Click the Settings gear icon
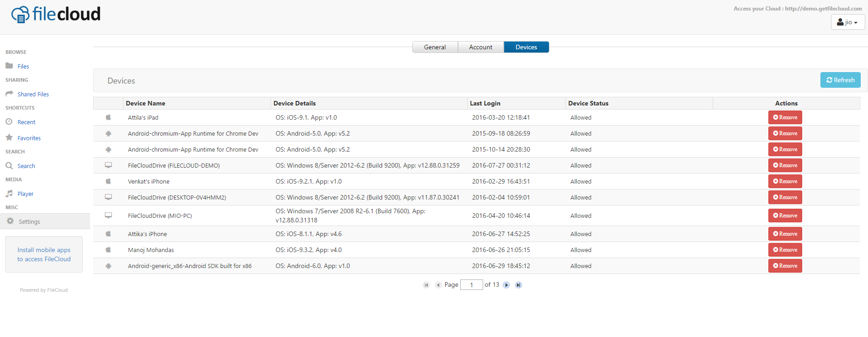The image size is (868, 337). [x=10, y=221]
